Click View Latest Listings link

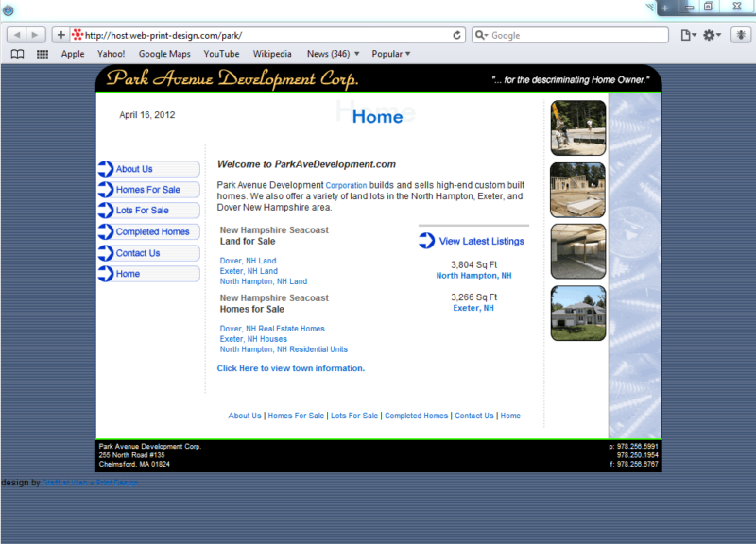coord(481,242)
